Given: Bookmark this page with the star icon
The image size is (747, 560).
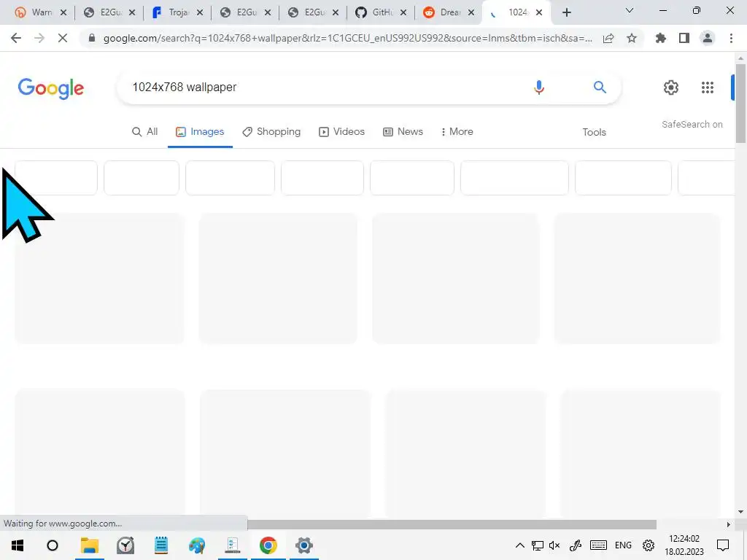Looking at the screenshot, I should [x=632, y=38].
